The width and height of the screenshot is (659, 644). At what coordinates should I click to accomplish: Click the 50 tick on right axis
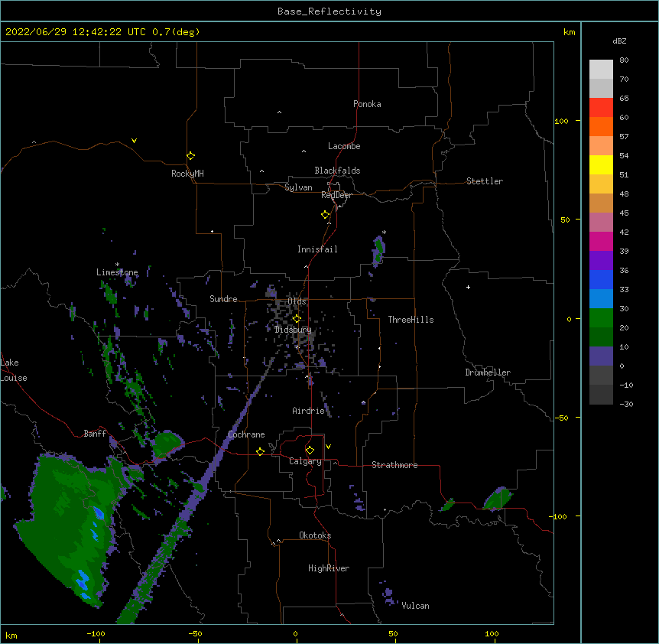[x=565, y=220]
